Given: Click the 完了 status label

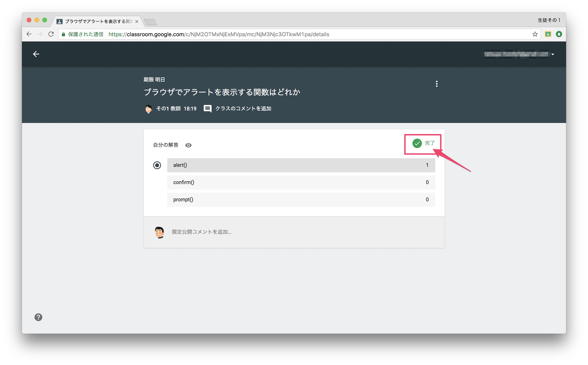Looking at the screenshot, I should point(430,143).
